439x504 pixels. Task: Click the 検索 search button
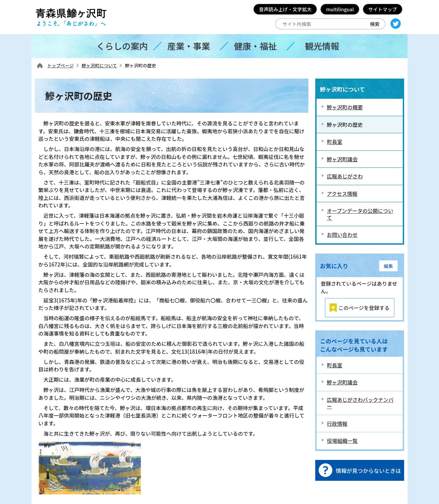tap(375, 24)
